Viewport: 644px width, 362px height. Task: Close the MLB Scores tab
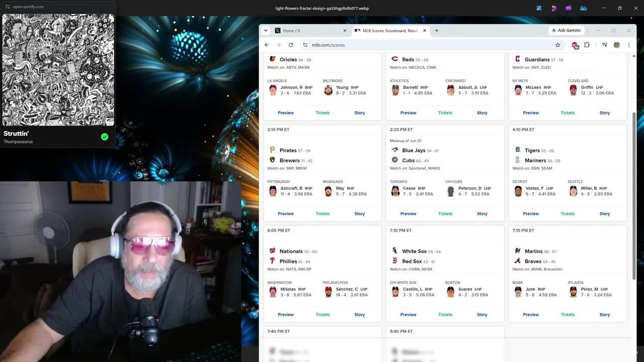pos(425,31)
